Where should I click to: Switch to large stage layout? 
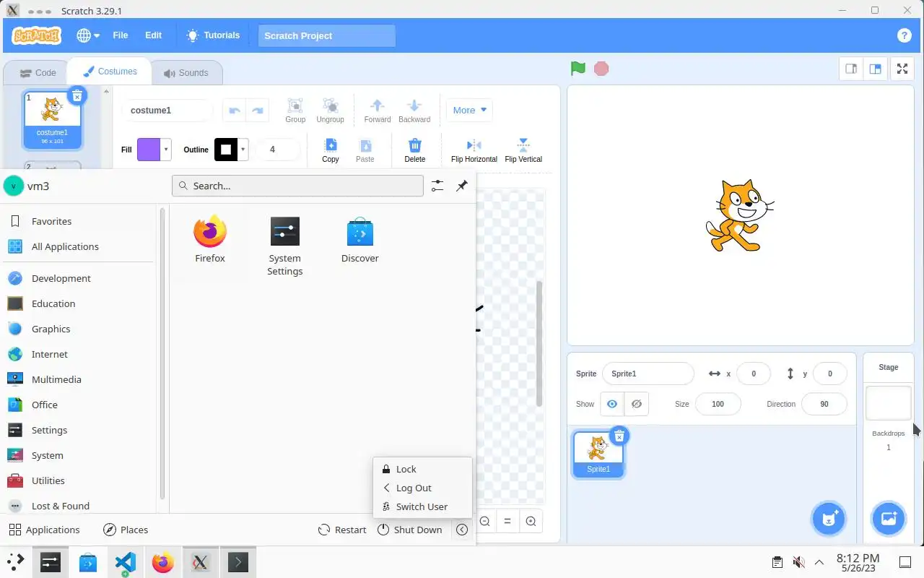point(875,69)
